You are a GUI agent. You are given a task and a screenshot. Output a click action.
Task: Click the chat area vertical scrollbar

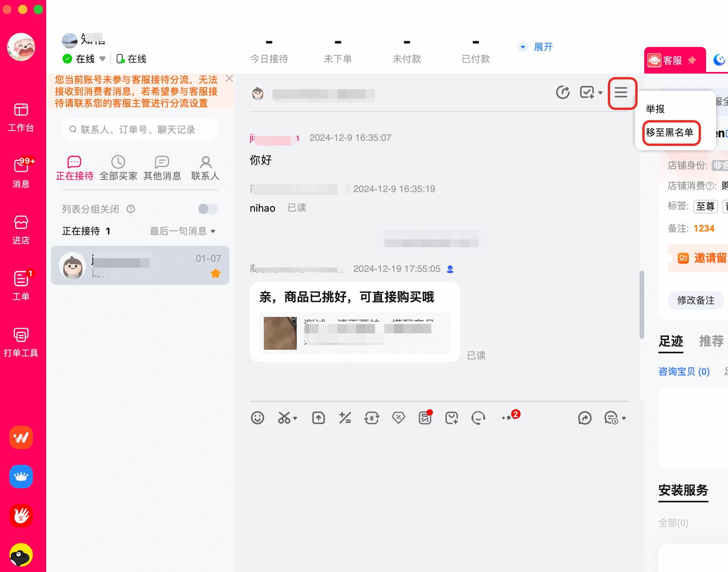click(642, 304)
